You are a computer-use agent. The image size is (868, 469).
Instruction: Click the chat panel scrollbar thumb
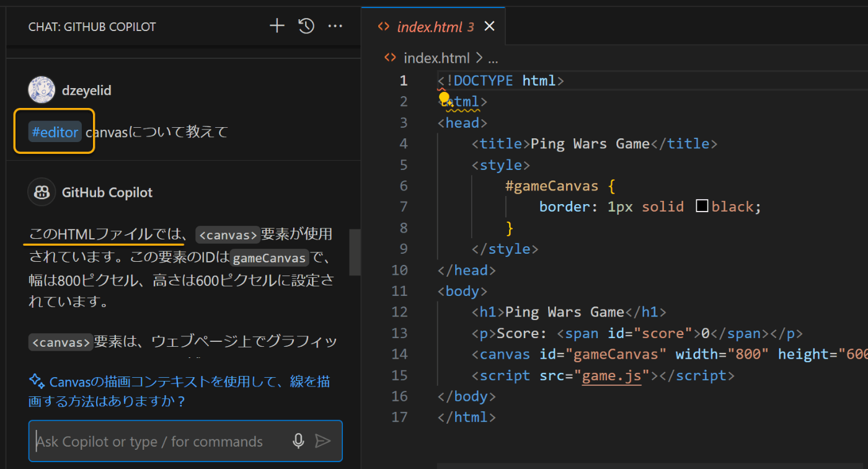[x=355, y=252]
